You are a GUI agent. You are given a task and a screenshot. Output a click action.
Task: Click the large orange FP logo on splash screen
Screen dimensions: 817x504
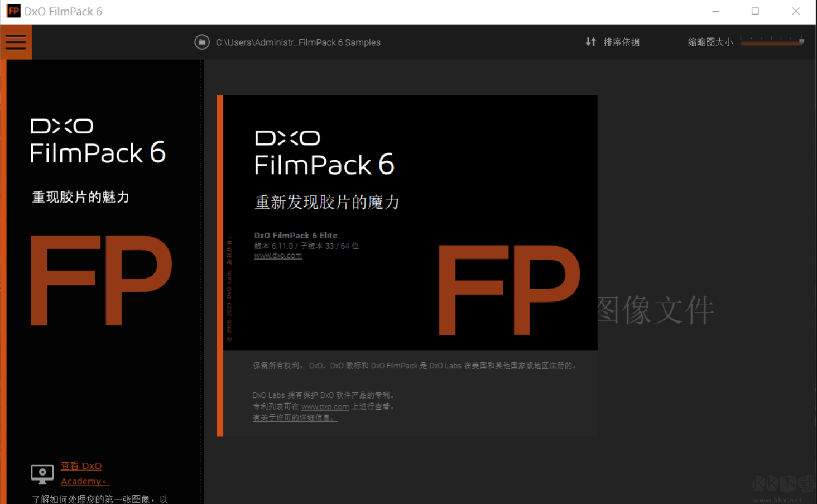click(x=102, y=279)
